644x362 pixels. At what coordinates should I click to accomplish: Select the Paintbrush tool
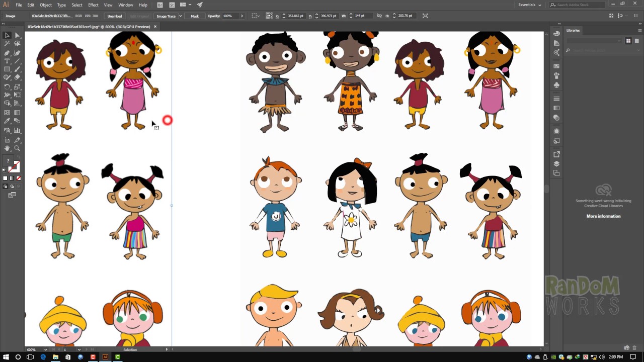tap(17, 69)
